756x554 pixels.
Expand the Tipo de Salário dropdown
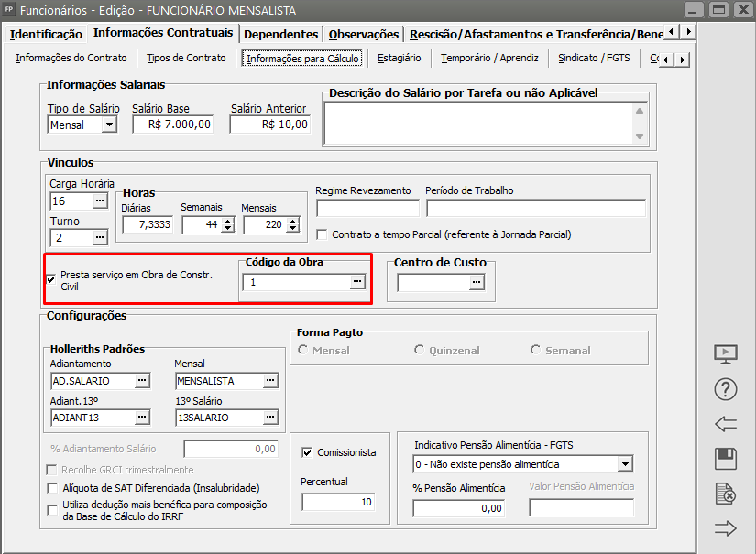click(109, 125)
